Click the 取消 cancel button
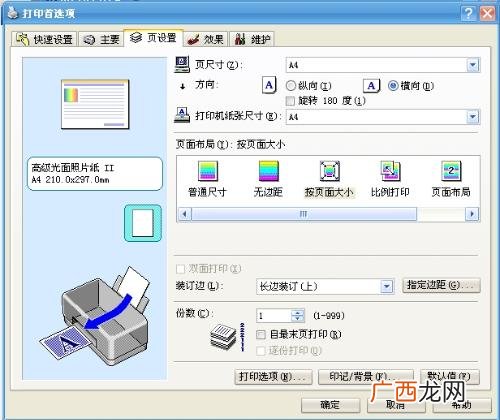 pos(396,405)
